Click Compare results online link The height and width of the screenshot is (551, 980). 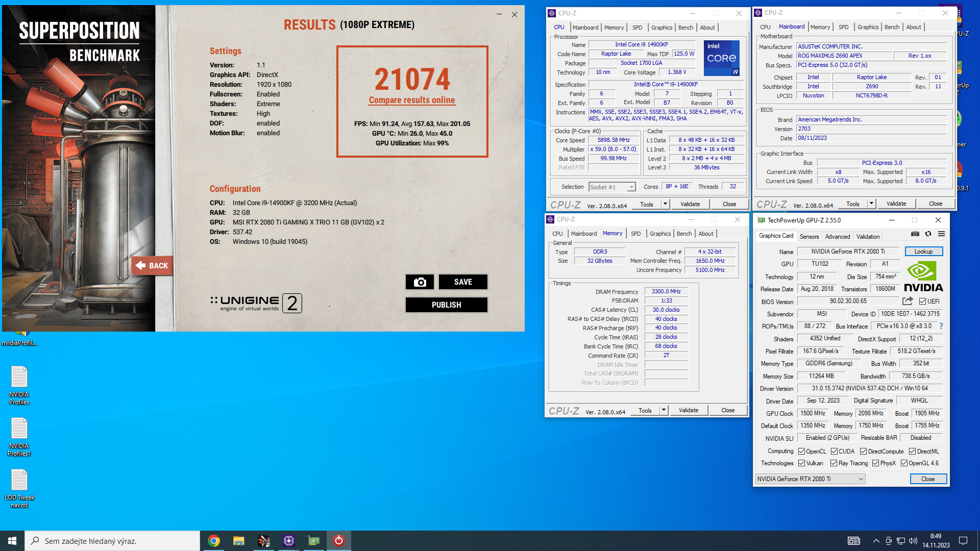(412, 100)
